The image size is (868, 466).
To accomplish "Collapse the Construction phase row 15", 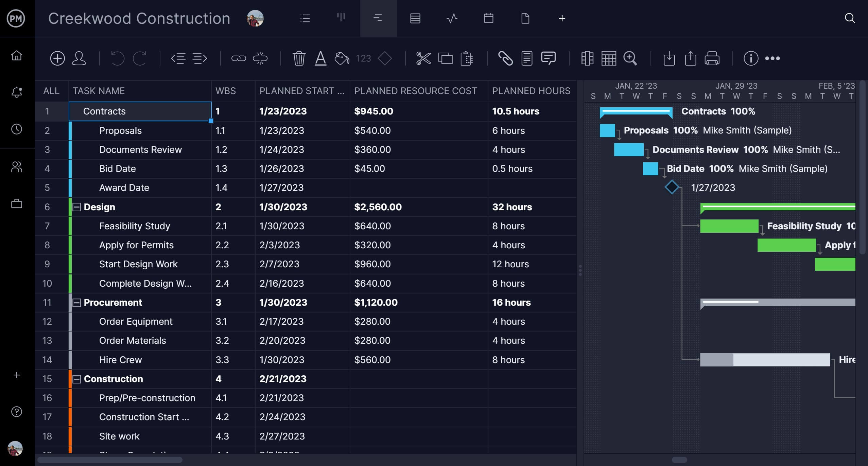I will (x=77, y=379).
